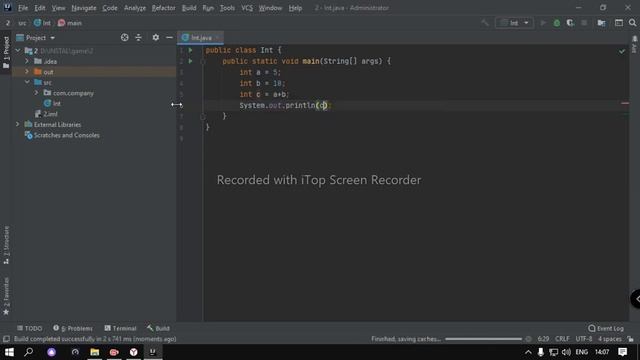Screen dimensions: 640x360
Task: Click the Collapse All icon in Project panel
Action: (138, 38)
